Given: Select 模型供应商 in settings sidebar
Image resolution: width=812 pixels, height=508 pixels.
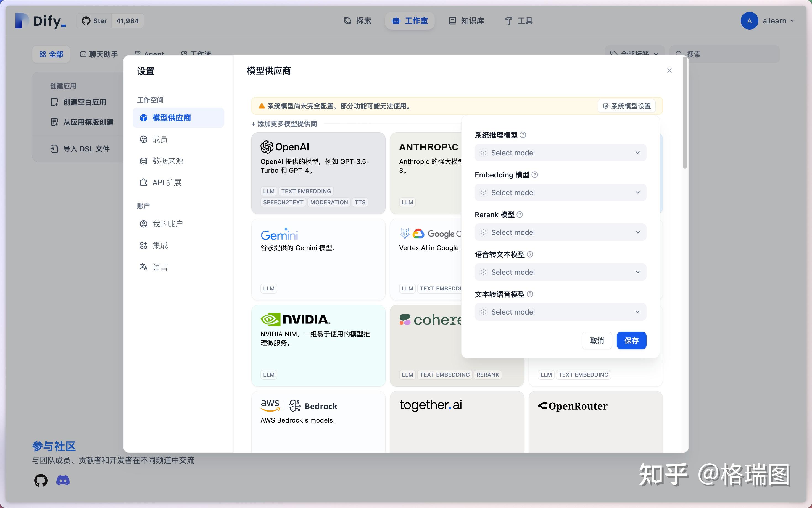Looking at the screenshot, I should point(178,117).
